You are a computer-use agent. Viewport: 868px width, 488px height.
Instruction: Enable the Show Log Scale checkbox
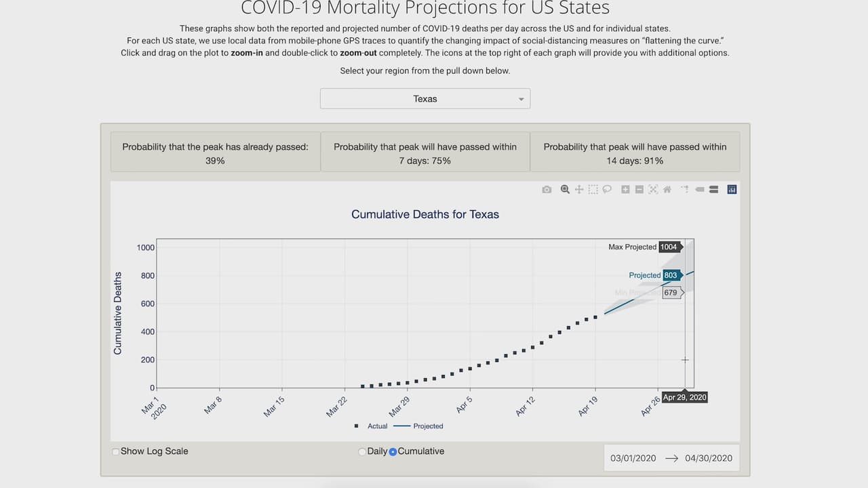pyautogui.click(x=116, y=452)
